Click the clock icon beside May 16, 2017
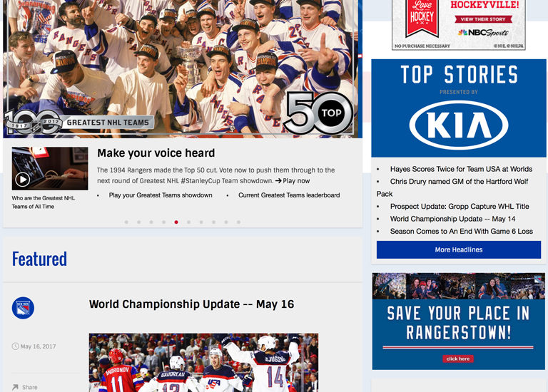This screenshot has height=392, width=548. [x=16, y=346]
